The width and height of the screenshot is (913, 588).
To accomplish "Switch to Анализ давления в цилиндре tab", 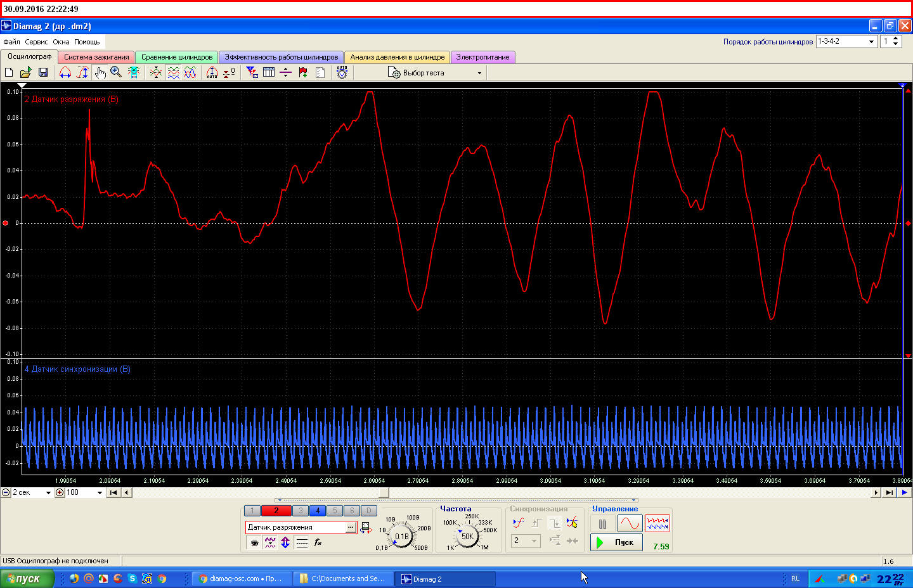I will click(x=398, y=57).
